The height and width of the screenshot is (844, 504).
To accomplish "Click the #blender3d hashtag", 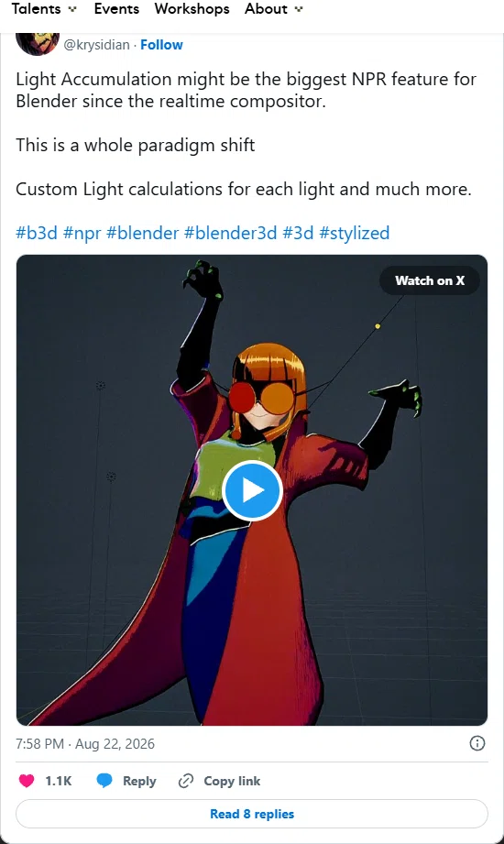I will pos(230,233).
